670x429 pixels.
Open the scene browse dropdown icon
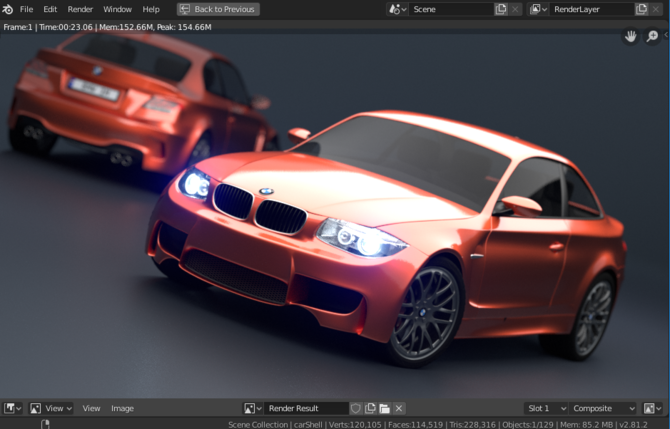point(397,9)
